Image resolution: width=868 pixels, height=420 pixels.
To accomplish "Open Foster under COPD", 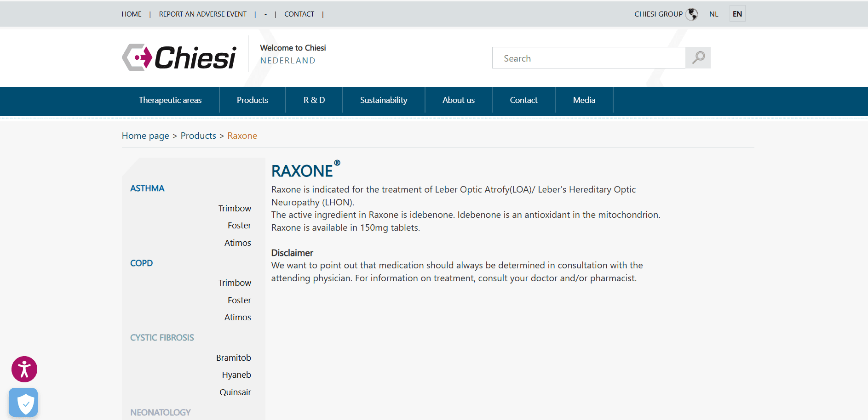I will [239, 301].
